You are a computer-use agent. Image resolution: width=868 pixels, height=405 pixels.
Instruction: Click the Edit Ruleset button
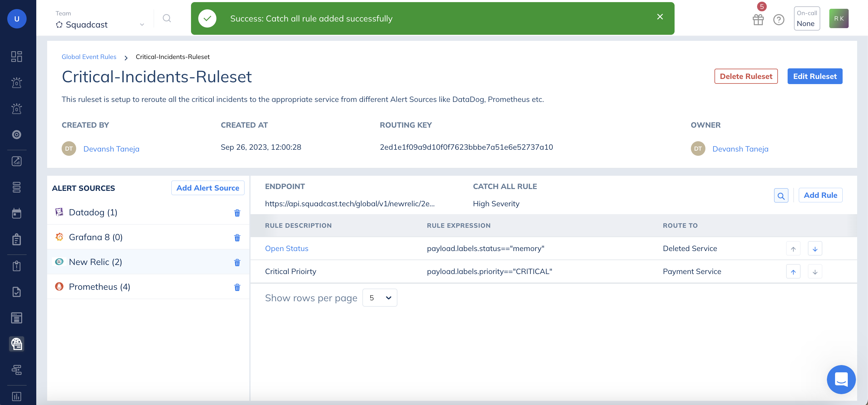point(815,76)
